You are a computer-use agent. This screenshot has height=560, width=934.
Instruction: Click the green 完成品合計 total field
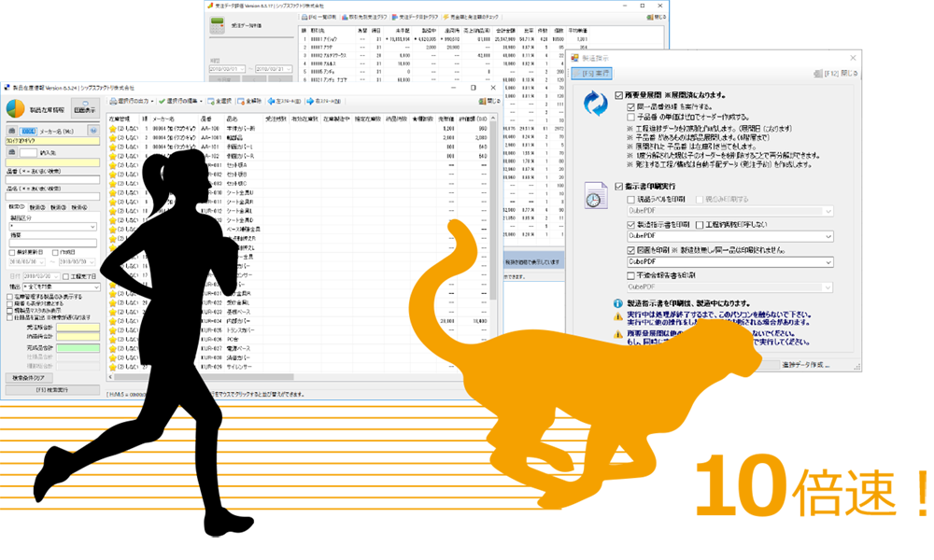pos(78,347)
